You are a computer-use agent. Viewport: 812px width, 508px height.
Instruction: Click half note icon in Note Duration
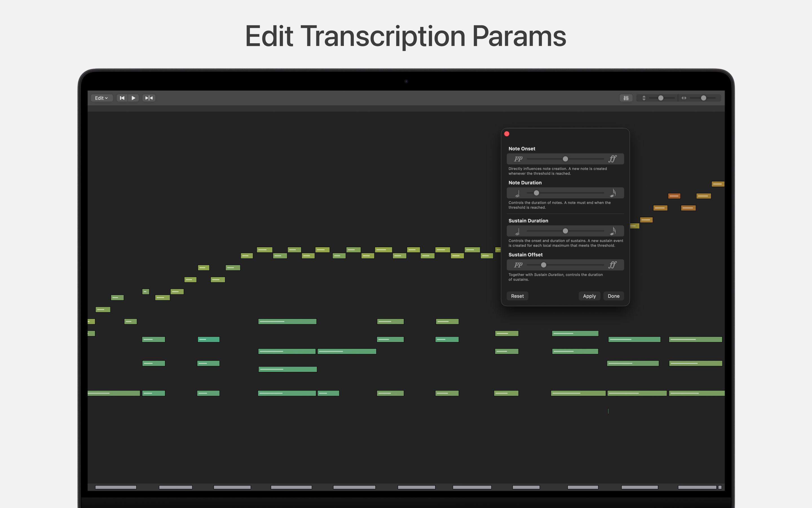coord(518,194)
